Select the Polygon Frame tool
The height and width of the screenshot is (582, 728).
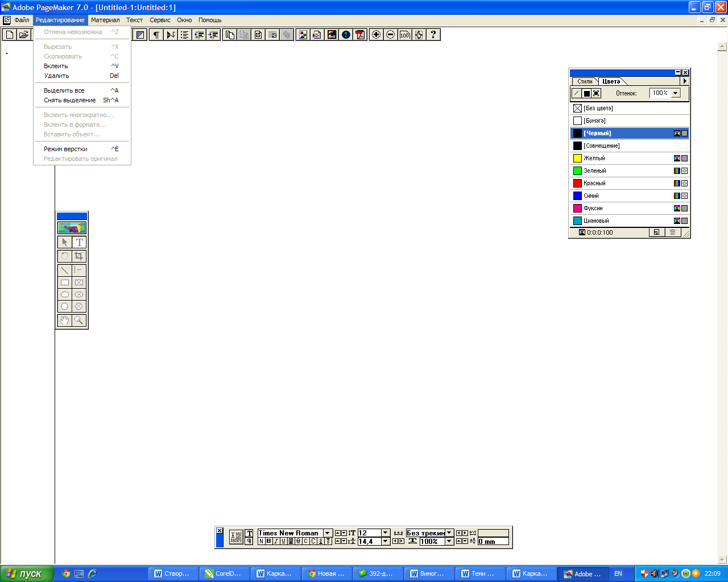point(79,306)
